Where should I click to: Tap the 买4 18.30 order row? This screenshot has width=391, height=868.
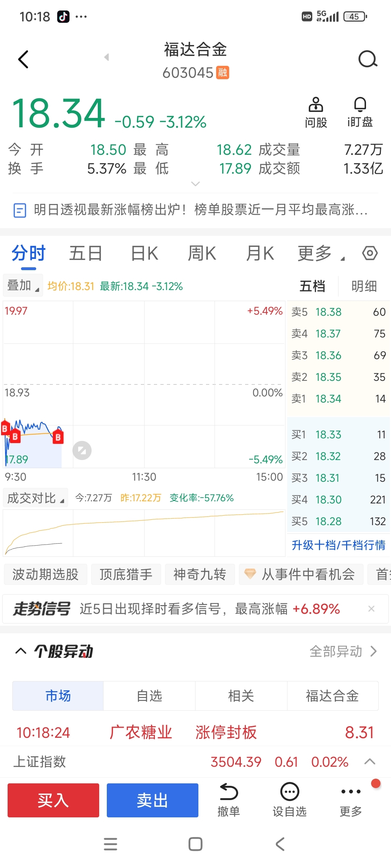(x=339, y=499)
